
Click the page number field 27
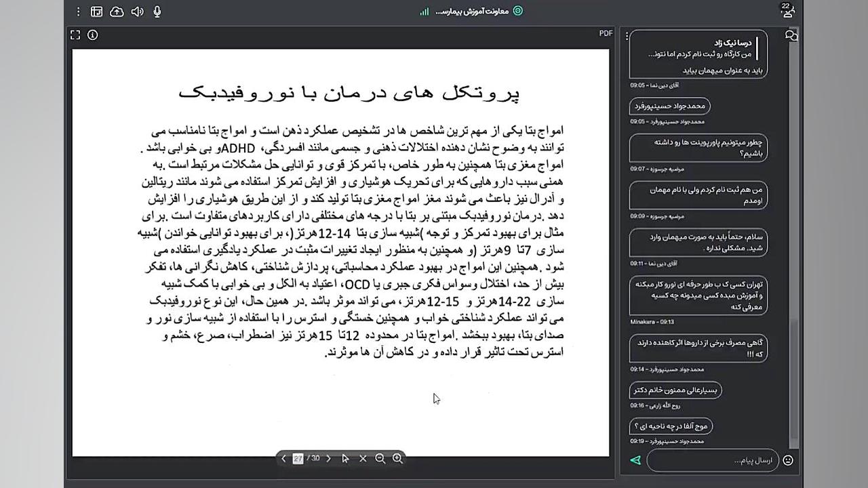[298, 458]
